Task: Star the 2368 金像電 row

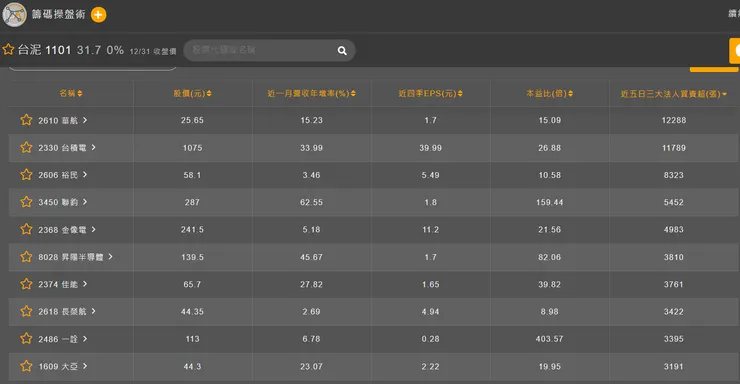Action: point(26,229)
